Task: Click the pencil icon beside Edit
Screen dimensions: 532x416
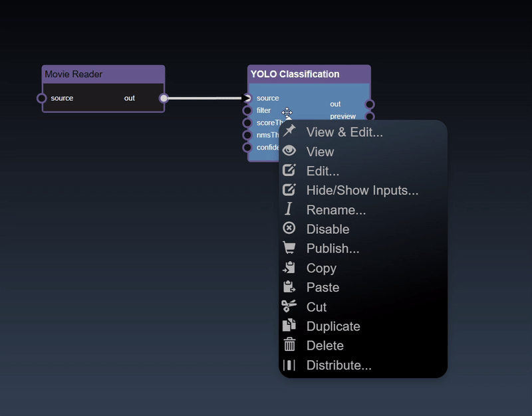Action: pyautogui.click(x=289, y=171)
